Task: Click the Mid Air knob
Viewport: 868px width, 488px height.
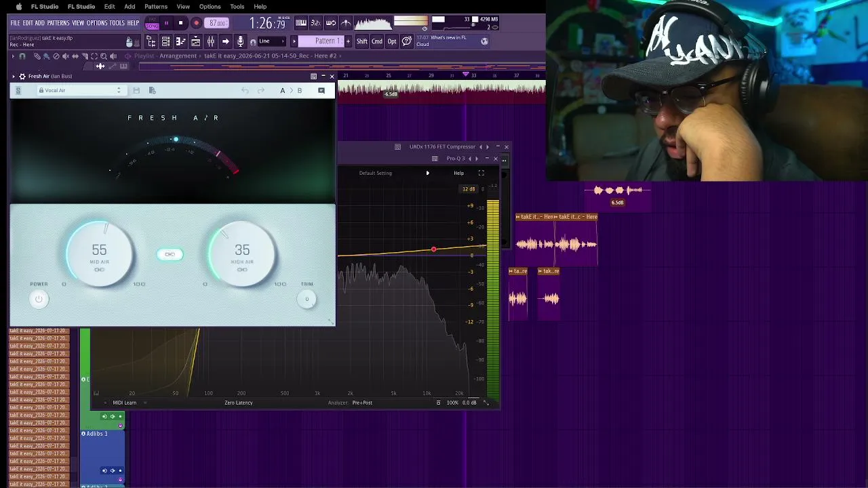Action: [x=100, y=254]
